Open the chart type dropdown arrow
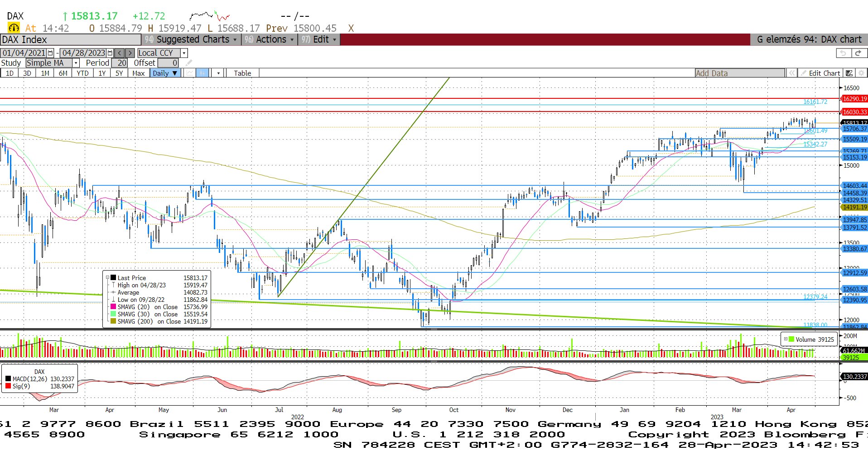 218,73
